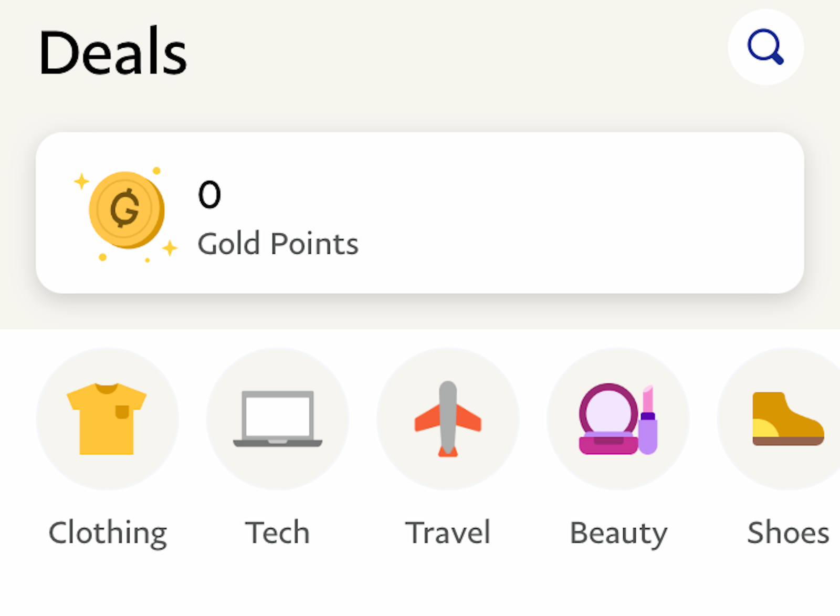The width and height of the screenshot is (840, 616).
Task: Click the gold coin icon
Action: click(126, 209)
